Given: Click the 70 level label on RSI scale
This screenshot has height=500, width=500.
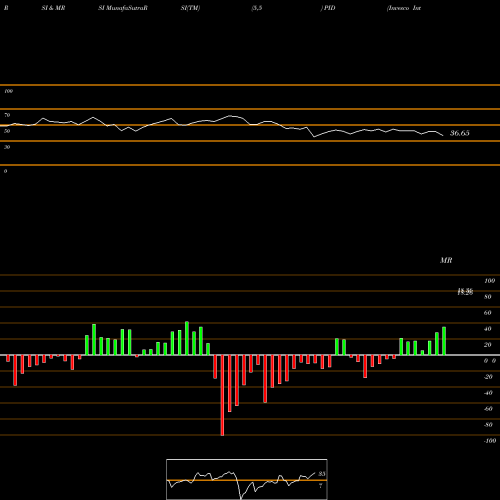Looking at the screenshot, I should click(x=7, y=115).
